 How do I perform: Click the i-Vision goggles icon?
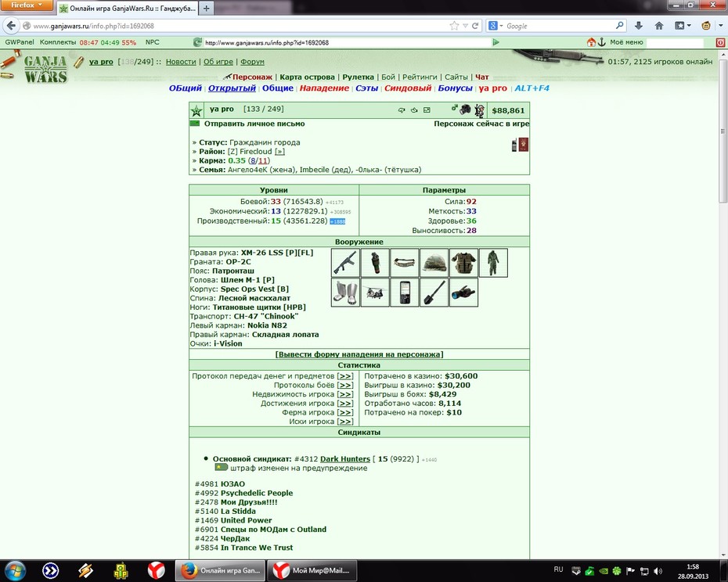tap(463, 293)
